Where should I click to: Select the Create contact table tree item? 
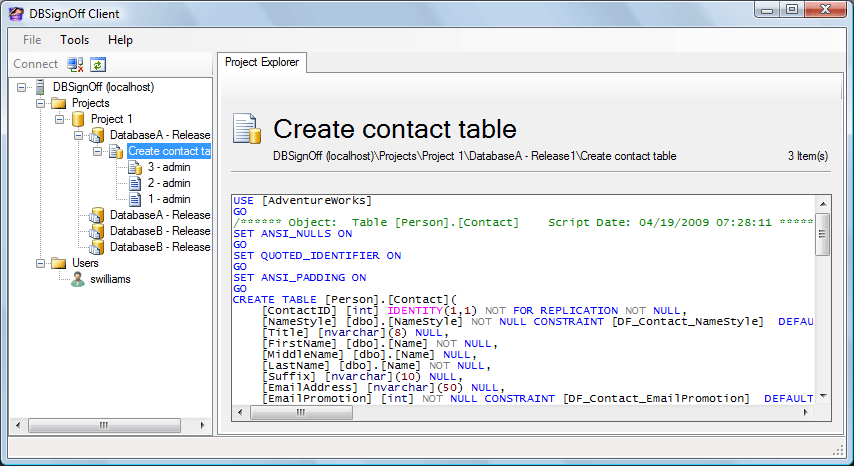tap(169, 151)
